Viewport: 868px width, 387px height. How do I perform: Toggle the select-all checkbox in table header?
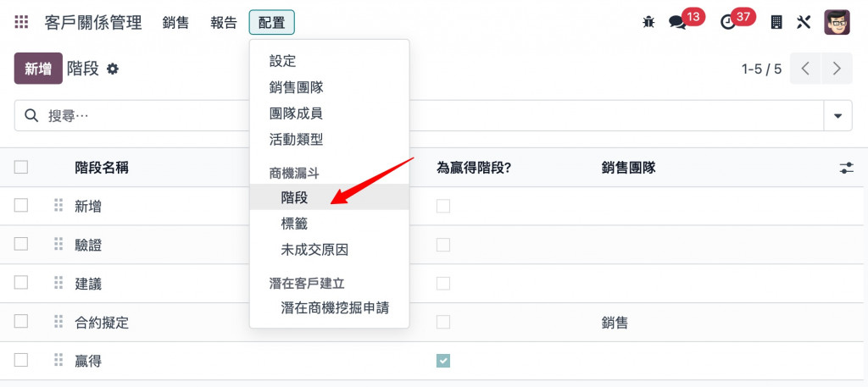(x=21, y=167)
